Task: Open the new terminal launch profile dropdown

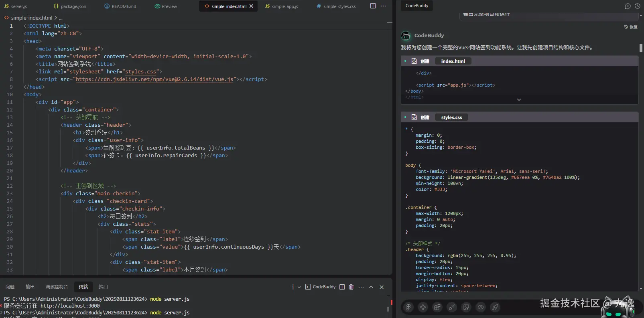Action: [299, 287]
